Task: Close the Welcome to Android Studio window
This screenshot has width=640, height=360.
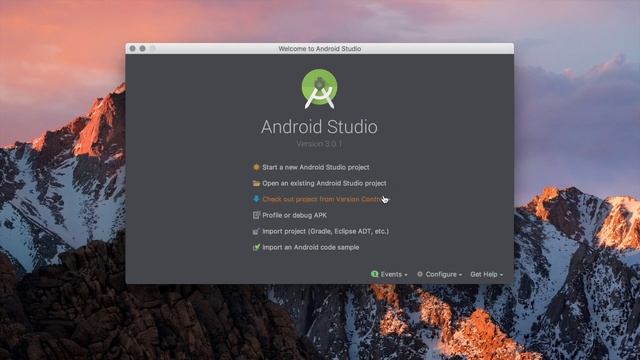Action: (x=133, y=49)
